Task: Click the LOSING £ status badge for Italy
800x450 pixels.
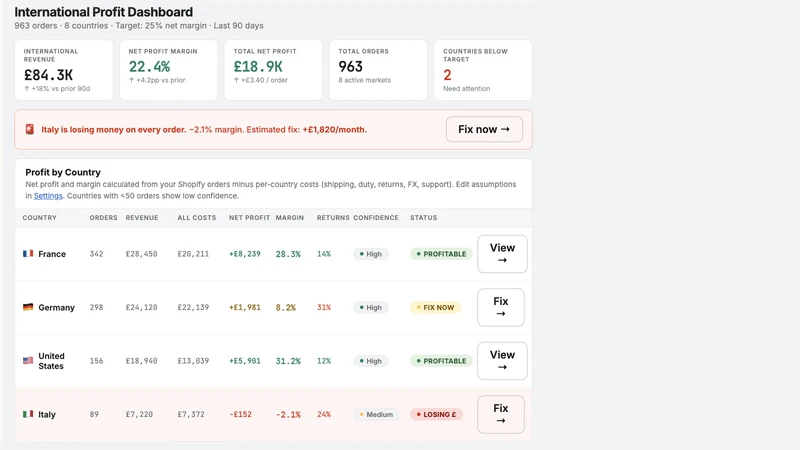Action: click(436, 415)
